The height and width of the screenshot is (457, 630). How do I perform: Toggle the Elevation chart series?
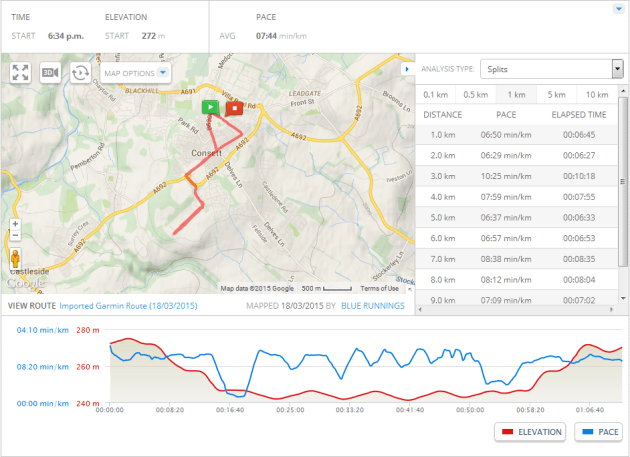pyautogui.click(x=530, y=432)
